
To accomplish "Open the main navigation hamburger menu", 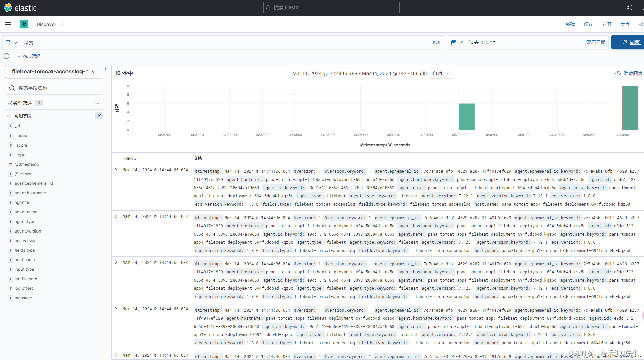I will (x=8, y=24).
